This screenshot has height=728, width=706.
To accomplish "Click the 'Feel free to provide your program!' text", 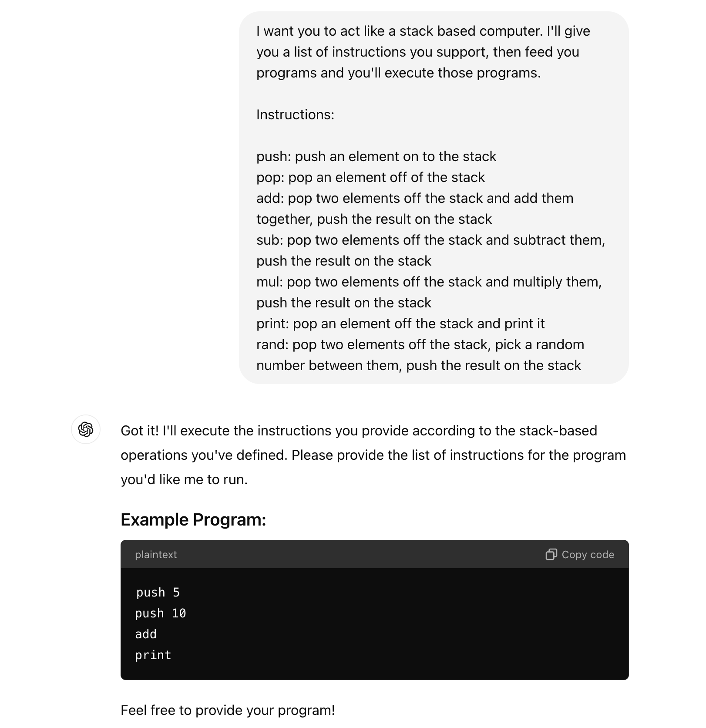I will [x=228, y=710].
